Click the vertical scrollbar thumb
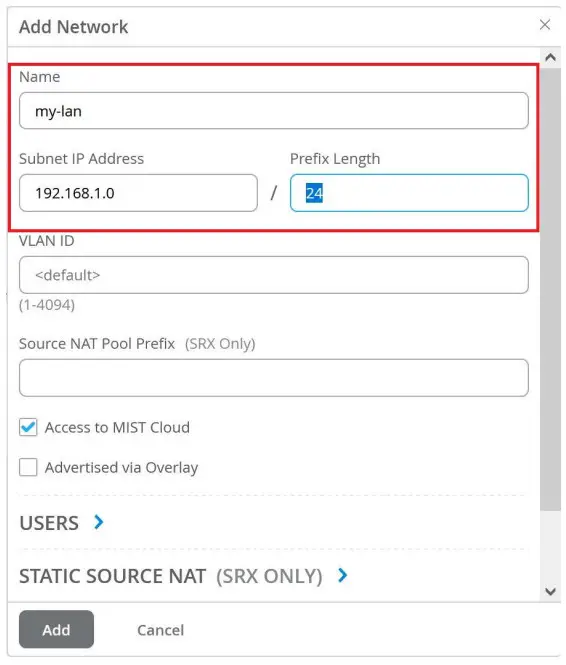The image size is (566, 665). (x=550, y=288)
